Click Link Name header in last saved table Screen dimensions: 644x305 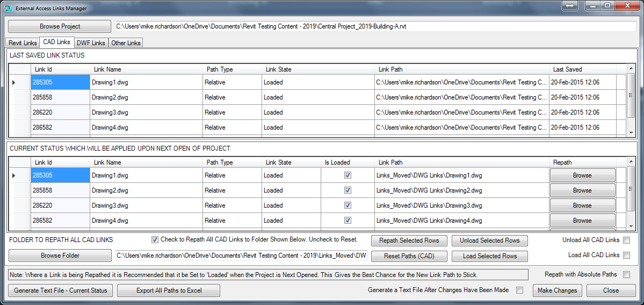click(146, 69)
